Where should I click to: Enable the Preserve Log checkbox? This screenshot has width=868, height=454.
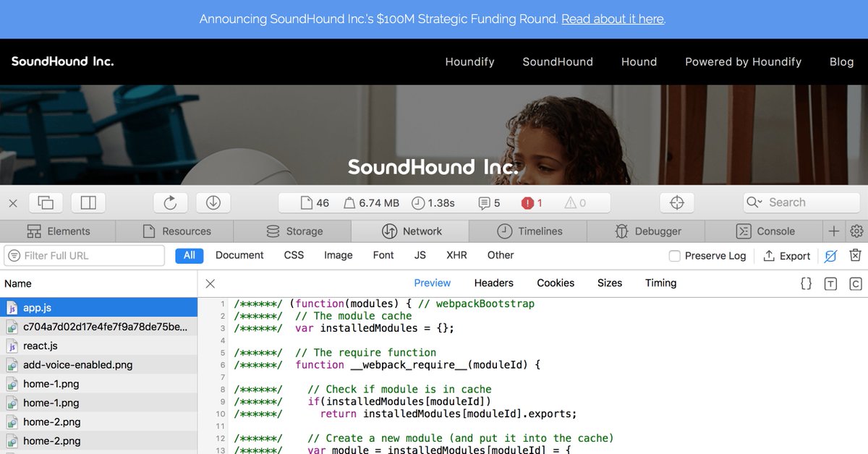point(675,256)
